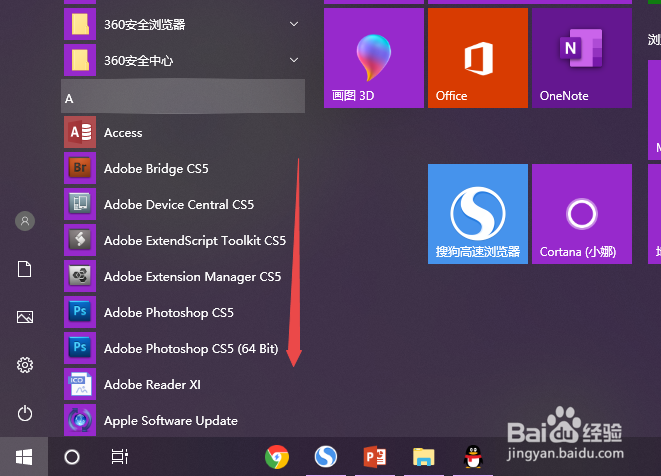The height and width of the screenshot is (476, 661).
Task: Open Documents from the Start sidebar
Action: [x=24, y=269]
